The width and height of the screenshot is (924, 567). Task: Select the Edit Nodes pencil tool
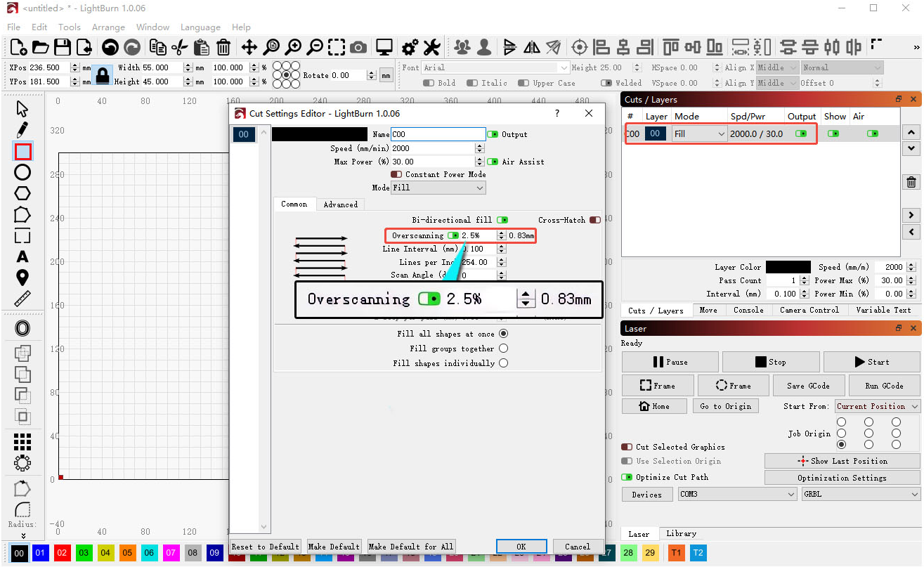pos(22,130)
